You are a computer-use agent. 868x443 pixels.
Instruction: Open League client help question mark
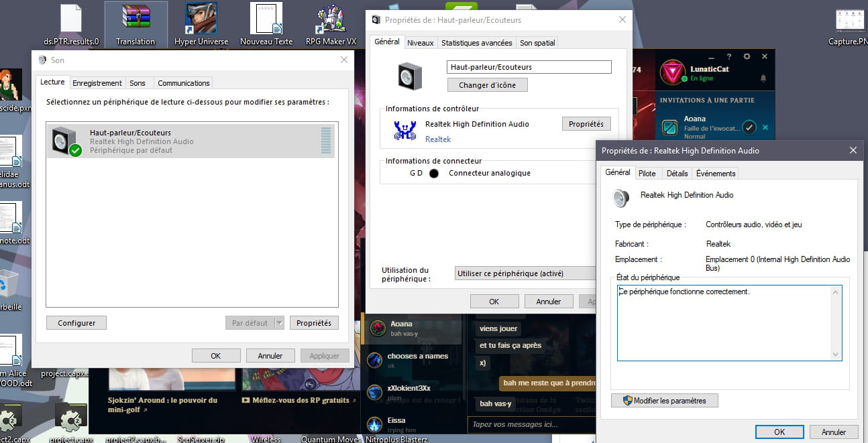coord(729,57)
